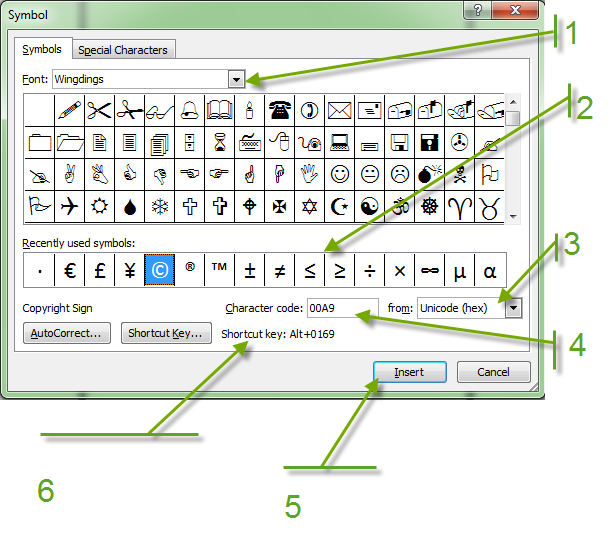Select the hourglass symbol
This screenshot has width=612, height=542.
pos(219,142)
